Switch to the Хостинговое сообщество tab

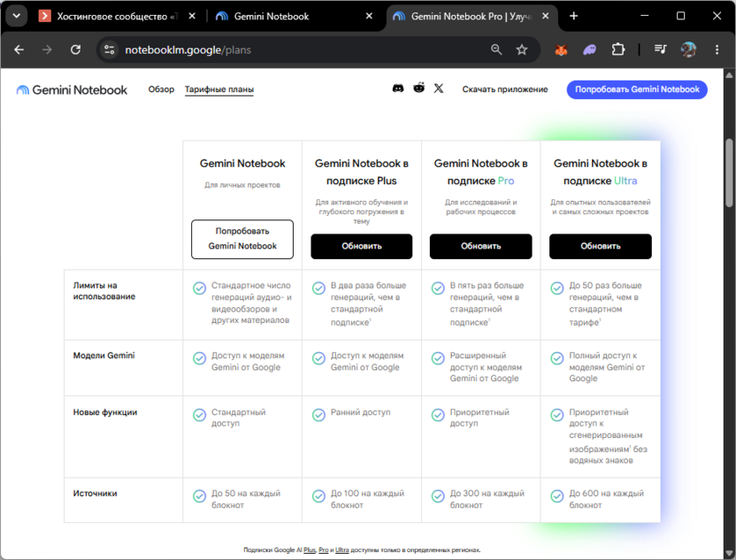click(118, 17)
